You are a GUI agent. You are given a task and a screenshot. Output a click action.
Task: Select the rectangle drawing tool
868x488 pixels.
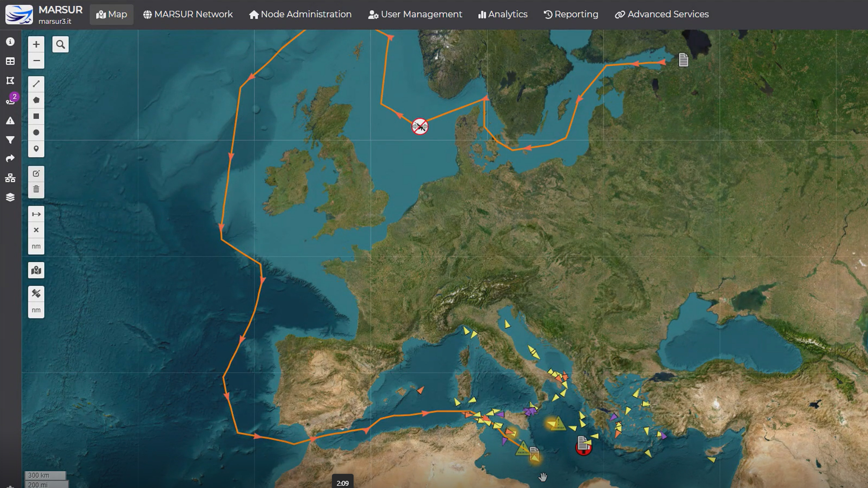pos(36,116)
